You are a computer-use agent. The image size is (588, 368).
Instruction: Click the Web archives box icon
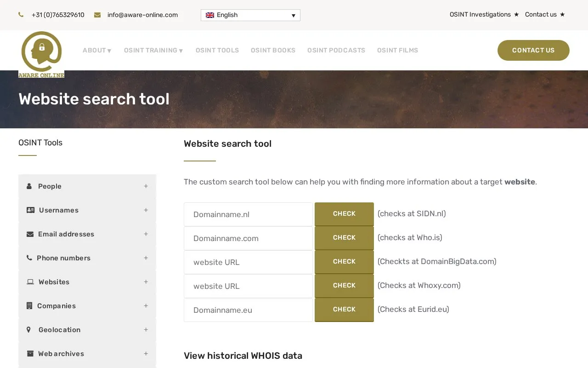coord(30,354)
